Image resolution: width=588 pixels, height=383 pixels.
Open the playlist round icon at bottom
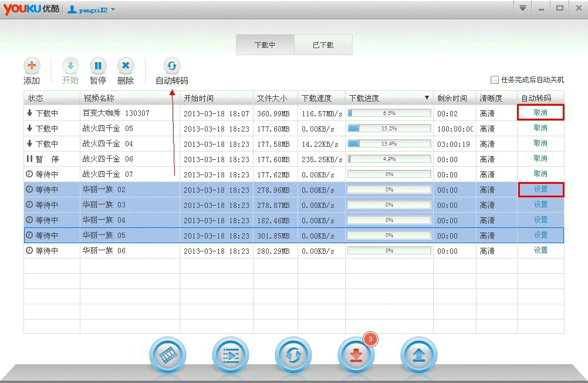(x=230, y=355)
